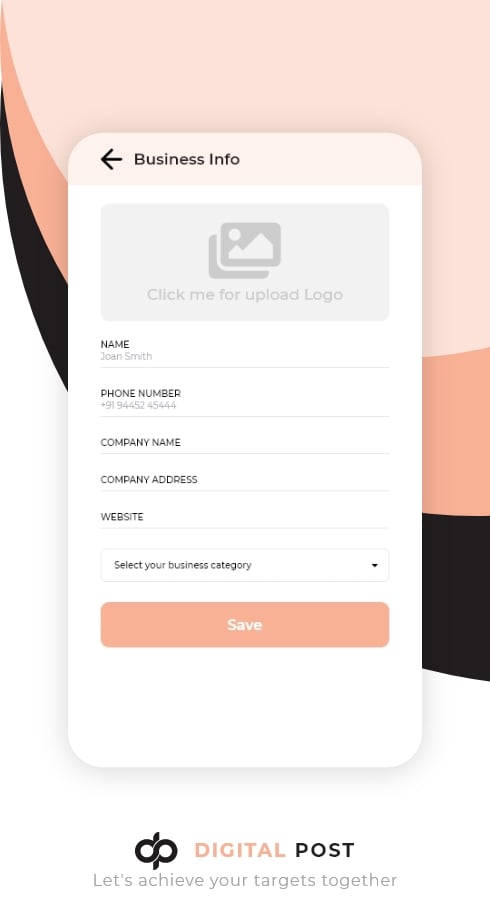Click the NAME field label

tap(115, 344)
